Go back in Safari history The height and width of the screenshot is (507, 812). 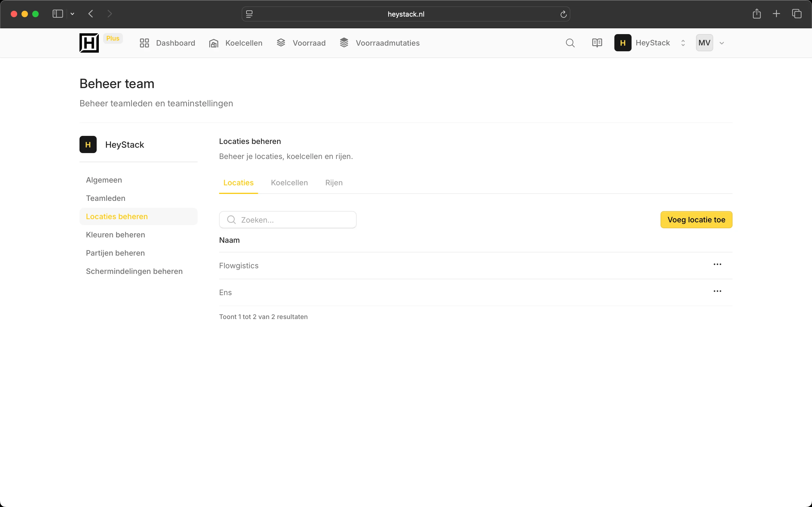[x=90, y=14]
